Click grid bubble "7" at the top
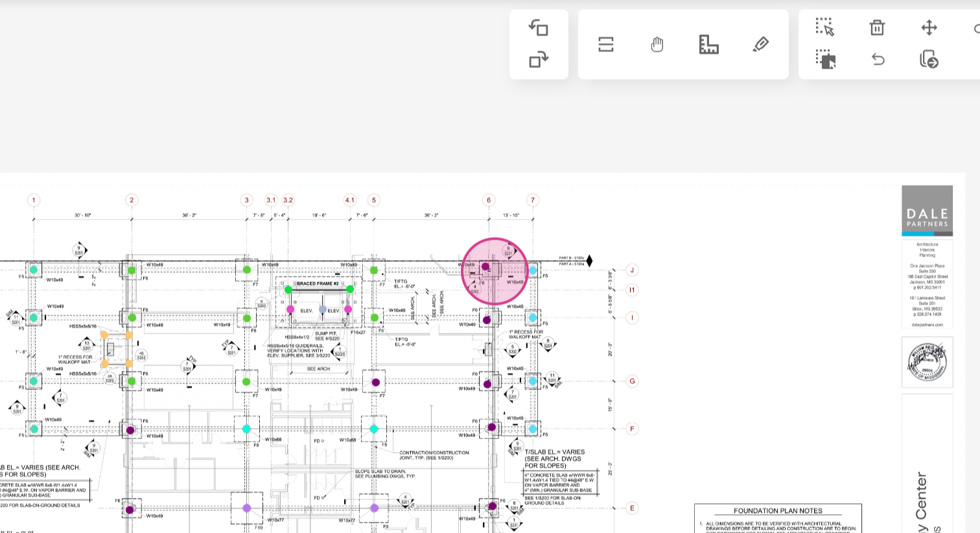This screenshot has width=980, height=533. (x=533, y=200)
